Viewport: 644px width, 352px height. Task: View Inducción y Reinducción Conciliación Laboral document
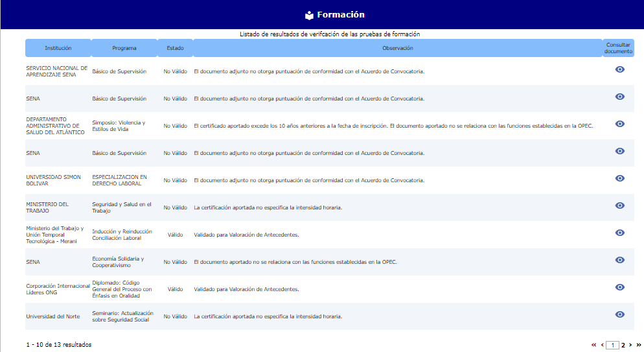coord(619,233)
